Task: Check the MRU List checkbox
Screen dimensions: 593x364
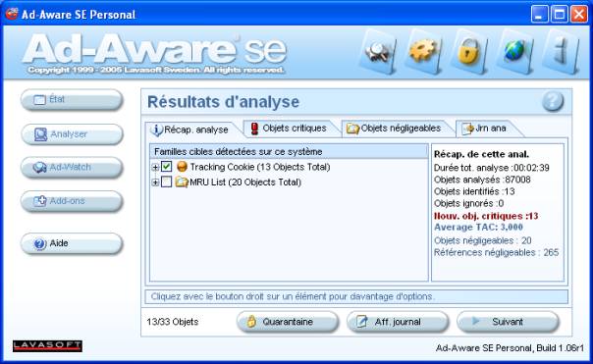Action: point(166,182)
